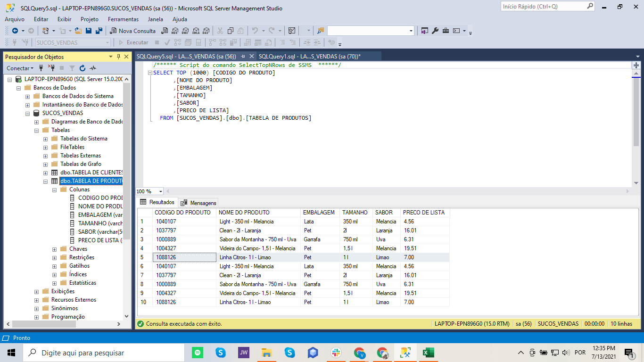Click the connect plug icon in Object Explorer
Viewport: 644px width, 362px height.
point(41,68)
